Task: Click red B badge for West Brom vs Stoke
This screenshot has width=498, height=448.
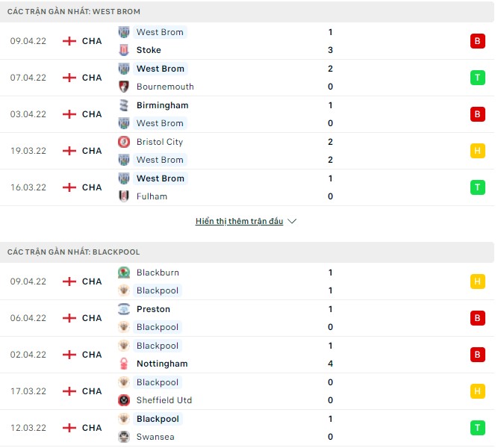Action: [x=477, y=41]
